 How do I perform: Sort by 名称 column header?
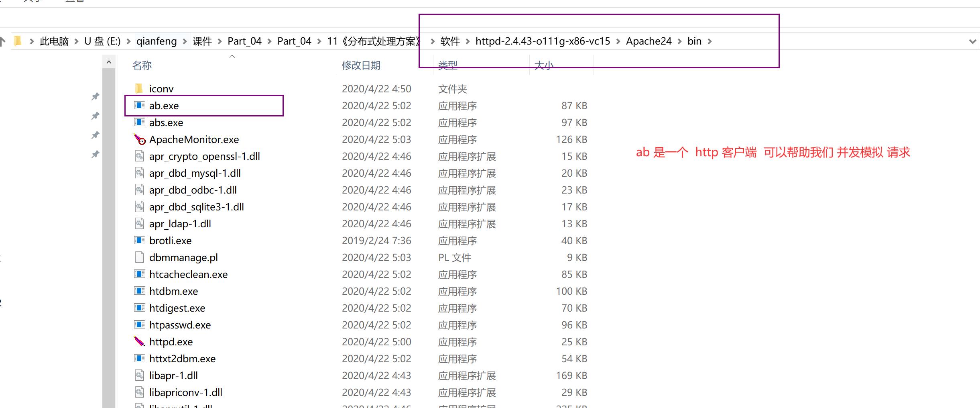[142, 65]
